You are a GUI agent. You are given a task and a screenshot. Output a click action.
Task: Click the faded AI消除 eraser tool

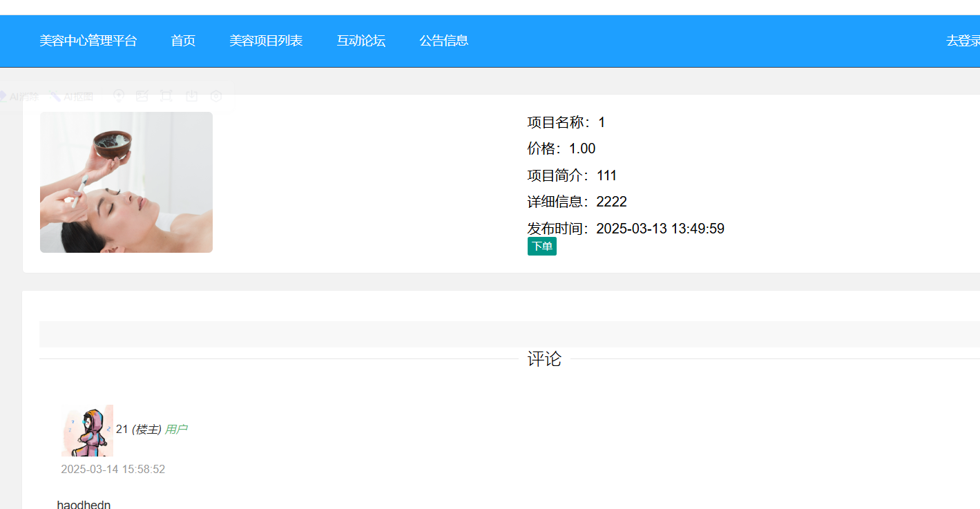[19, 97]
